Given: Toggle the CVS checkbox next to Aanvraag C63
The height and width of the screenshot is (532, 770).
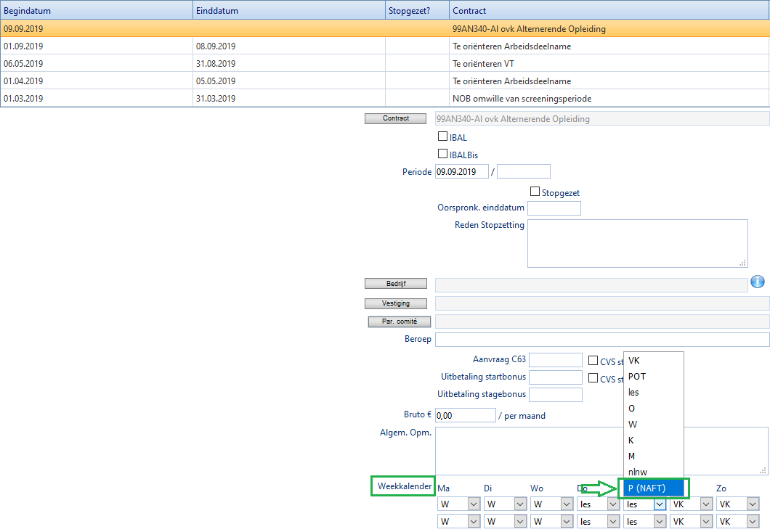Looking at the screenshot, I should pyautogui.click(x=593, y=360).
